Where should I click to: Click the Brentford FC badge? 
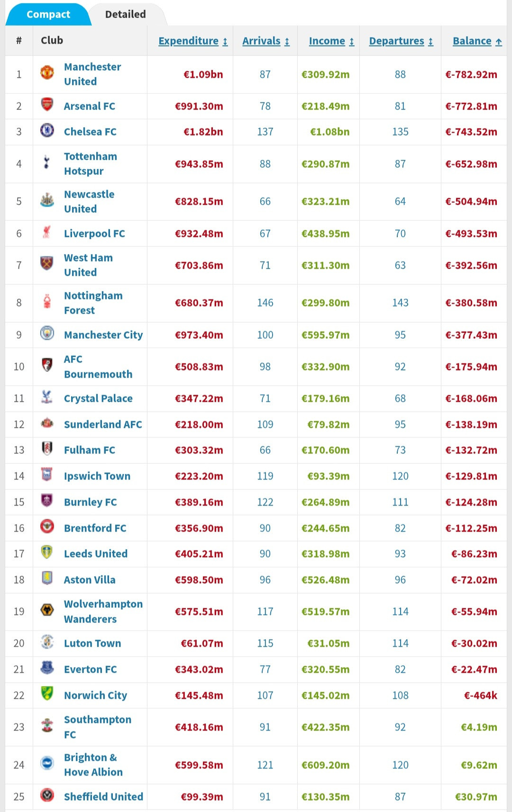[47, 527]
